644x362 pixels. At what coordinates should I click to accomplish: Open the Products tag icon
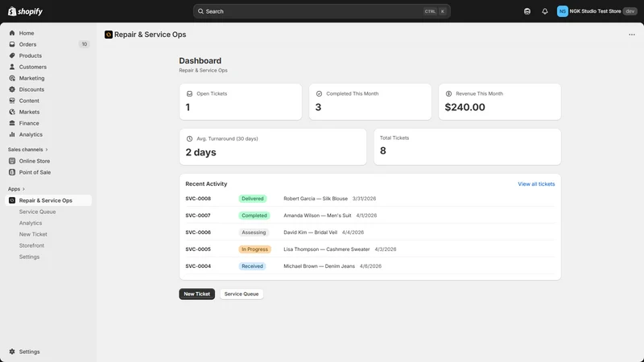[12, 56]
